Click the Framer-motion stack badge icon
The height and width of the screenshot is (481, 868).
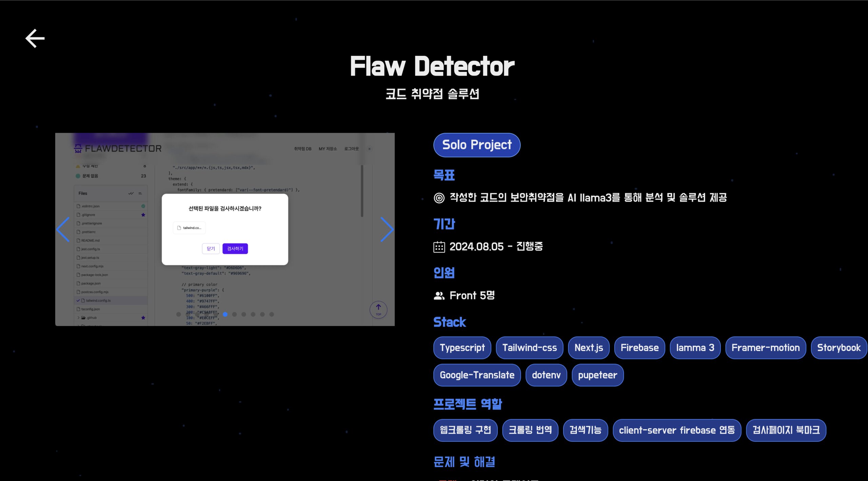765,348
